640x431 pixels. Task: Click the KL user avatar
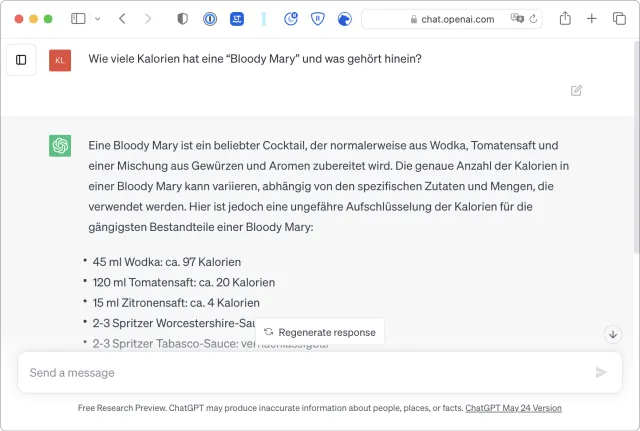tap(60, 60)
